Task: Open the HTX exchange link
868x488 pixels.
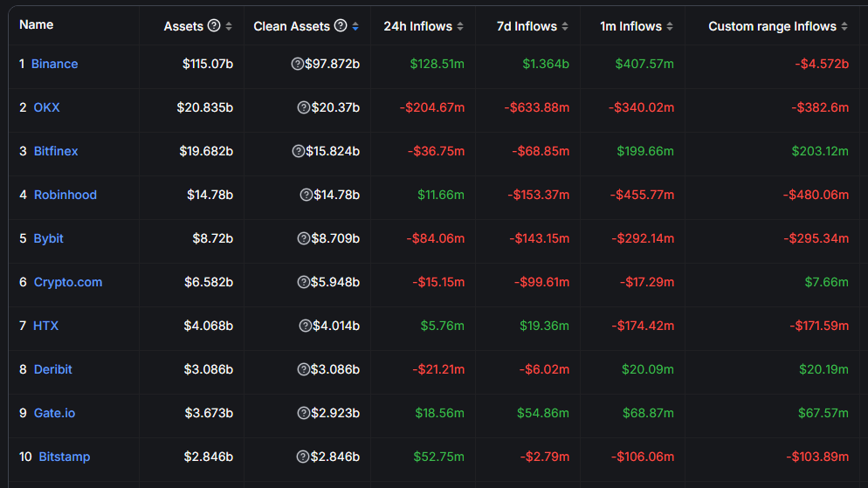Action: click(46, 326)
